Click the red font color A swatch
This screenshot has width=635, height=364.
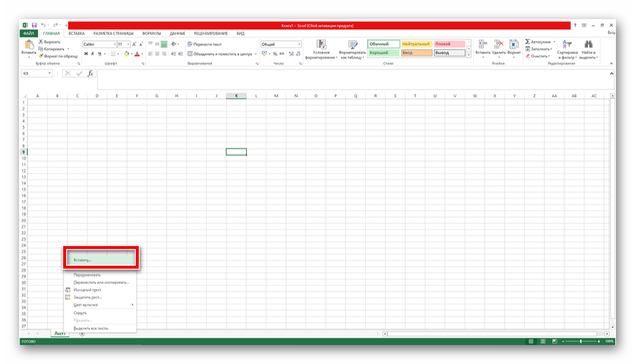(x=137, y=54)
